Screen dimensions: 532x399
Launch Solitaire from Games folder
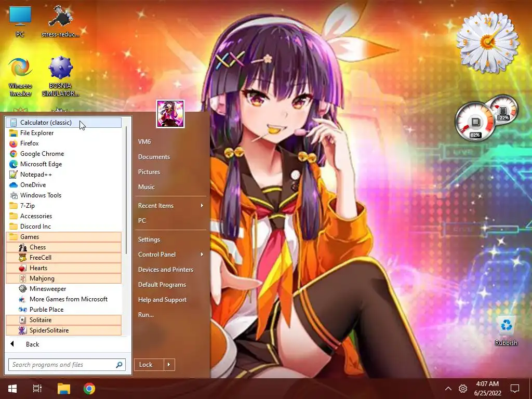tap(63, 320)
